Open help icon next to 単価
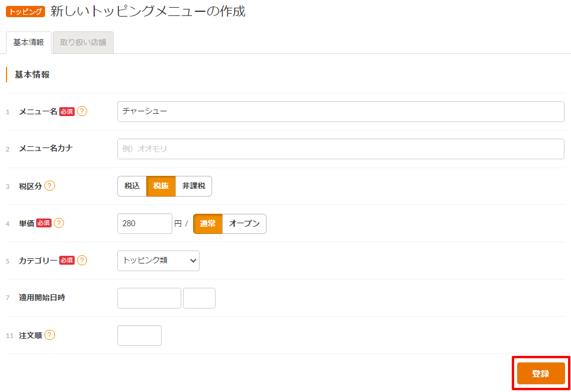Image resolution: width=571 pixels, height=392 pixels. point(59,223)
